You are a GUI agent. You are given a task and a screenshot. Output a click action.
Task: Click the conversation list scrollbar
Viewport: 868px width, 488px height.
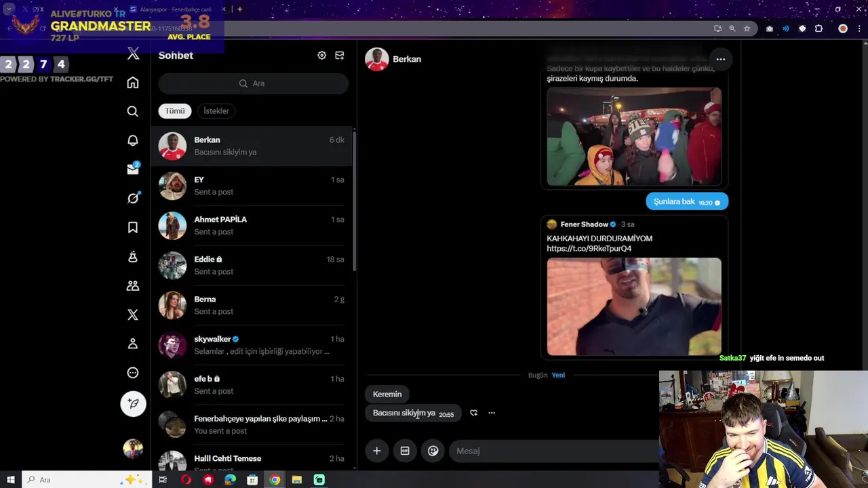[x=353, y=200]
